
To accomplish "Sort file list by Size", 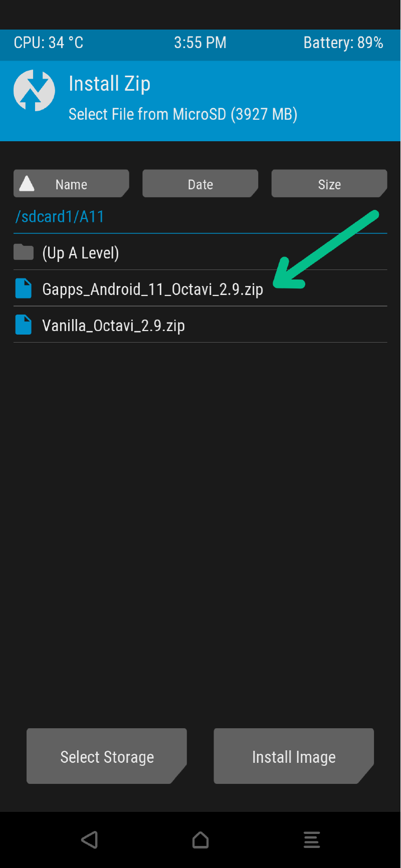I will click(329, 184).
